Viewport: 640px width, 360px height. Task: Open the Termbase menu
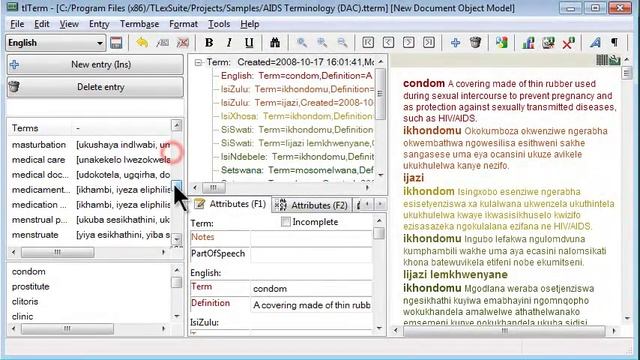pos(139,24)
